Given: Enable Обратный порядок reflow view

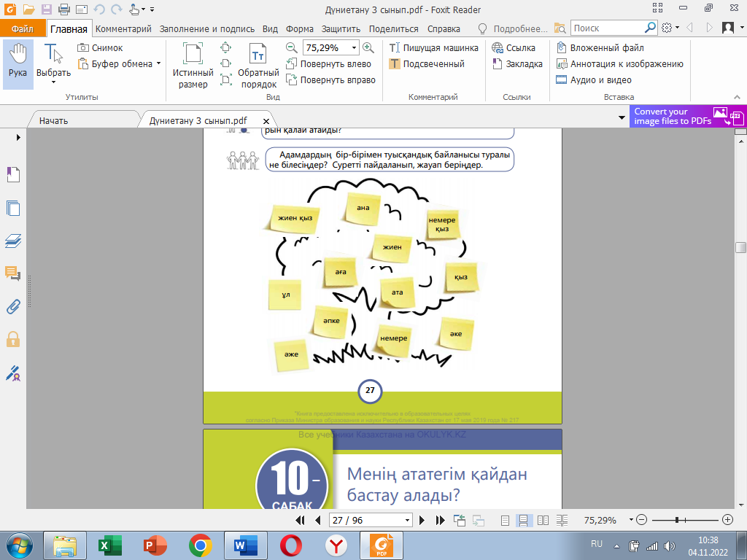Looking at the screenshot, I should point(258,65).
